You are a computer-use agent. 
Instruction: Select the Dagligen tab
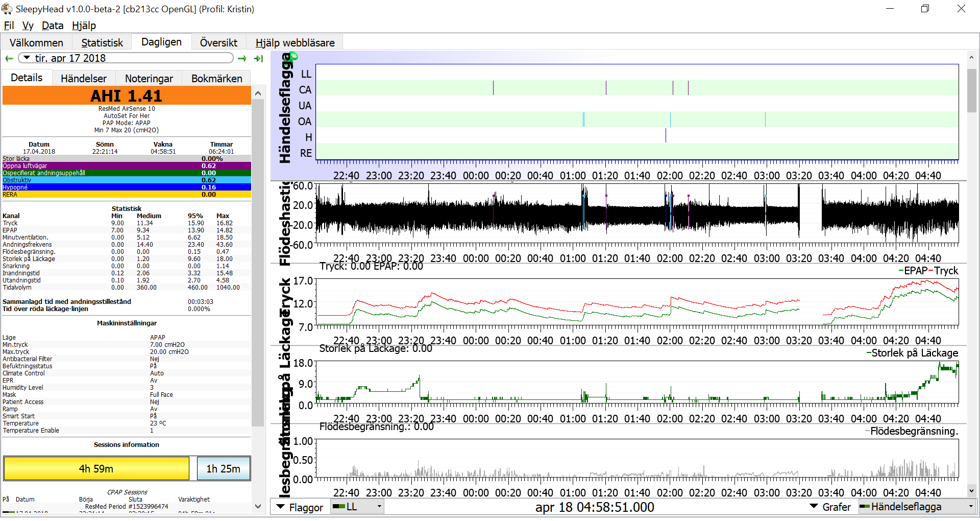pyautogui.click(x=161, y=42)
